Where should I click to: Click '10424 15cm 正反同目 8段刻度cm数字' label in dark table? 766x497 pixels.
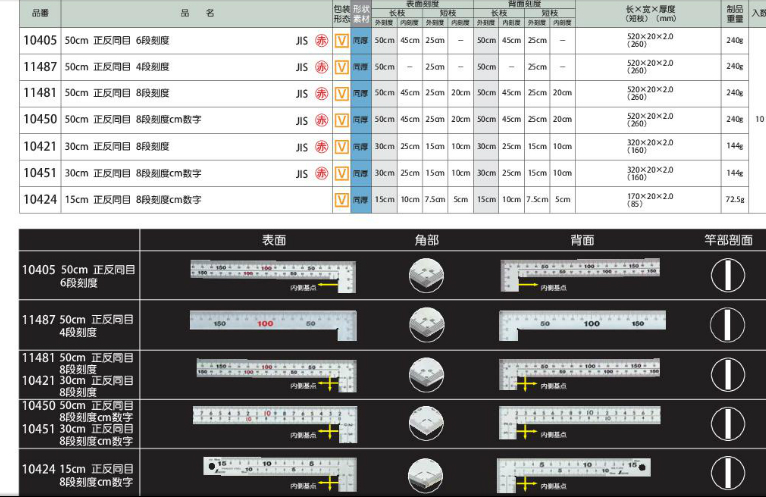point(78,475)
